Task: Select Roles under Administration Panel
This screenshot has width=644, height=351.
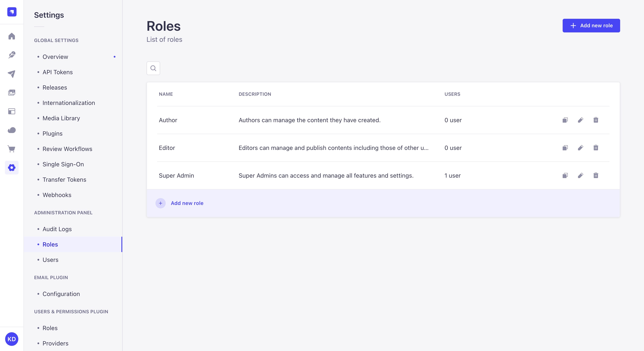Action: click(73, 244)
